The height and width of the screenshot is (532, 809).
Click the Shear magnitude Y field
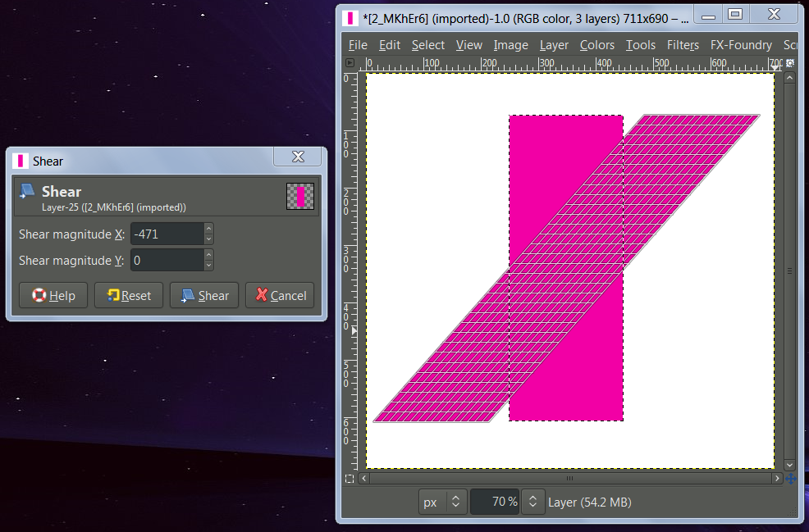pyautogui.click(x=167, y=261)
